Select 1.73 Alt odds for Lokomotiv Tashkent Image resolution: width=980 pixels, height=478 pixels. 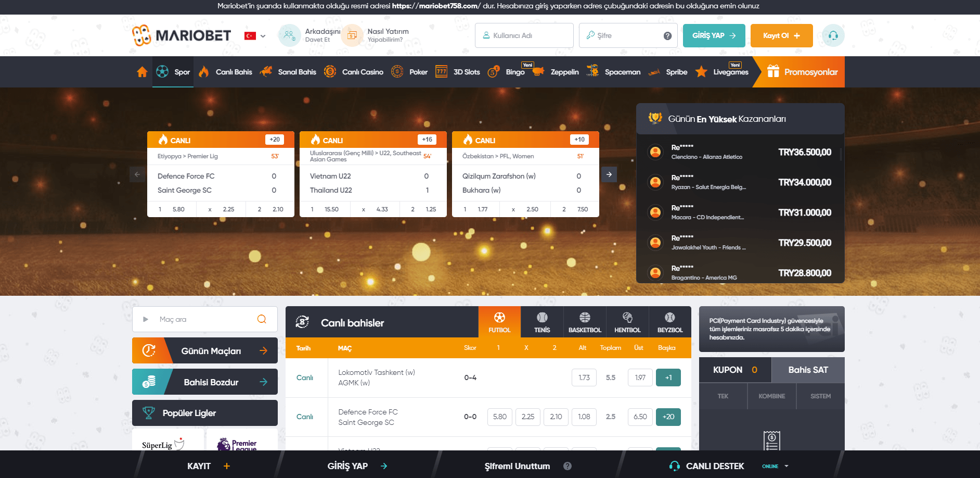point(584,378)
